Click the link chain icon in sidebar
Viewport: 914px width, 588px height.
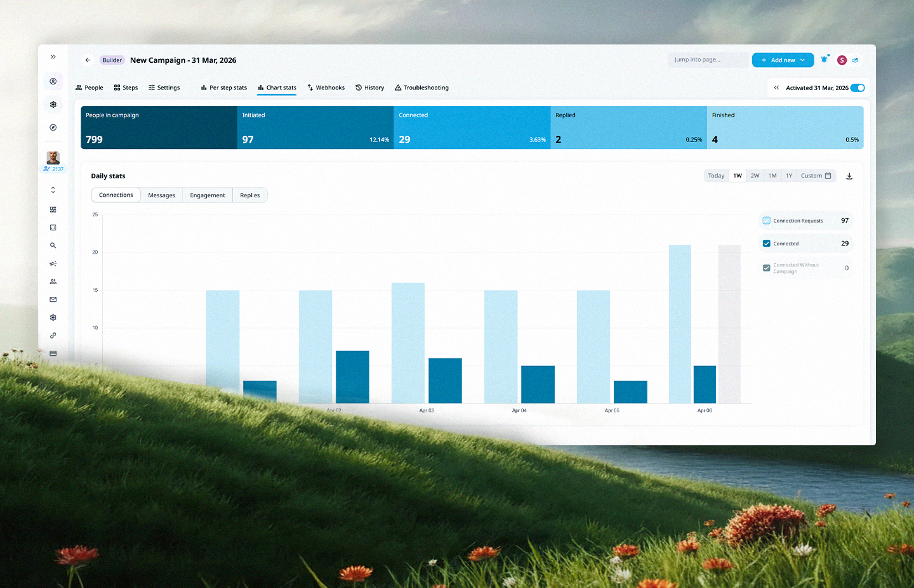point(53,336)
